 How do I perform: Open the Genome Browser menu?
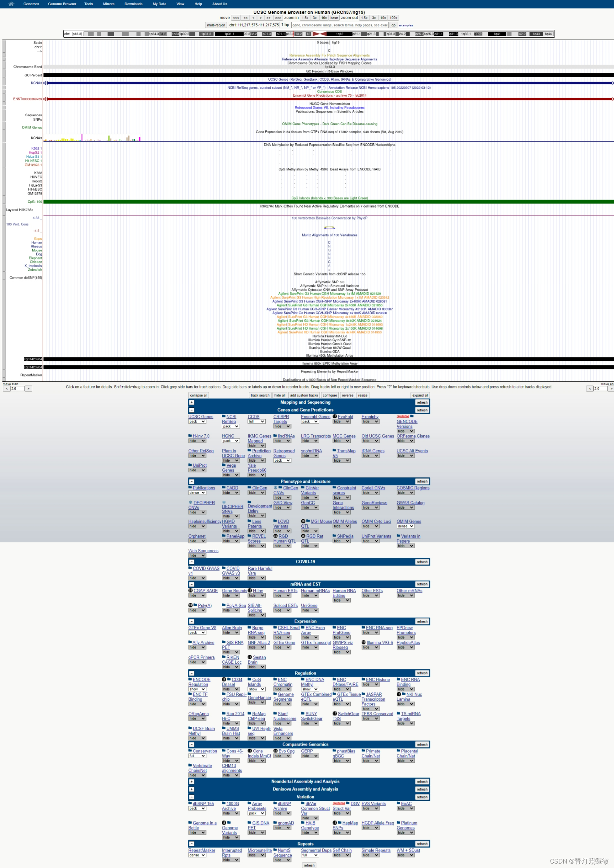[62, 4]
